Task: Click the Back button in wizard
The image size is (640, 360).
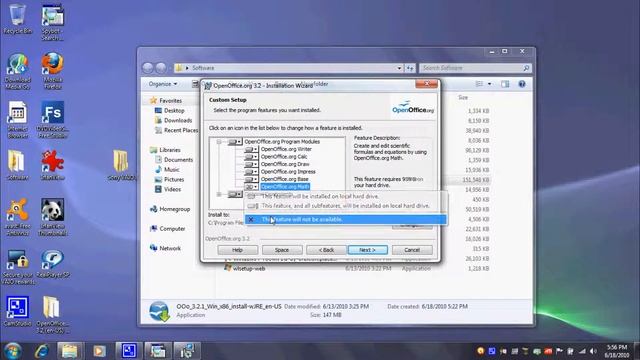Action: (x=326, y=250)
